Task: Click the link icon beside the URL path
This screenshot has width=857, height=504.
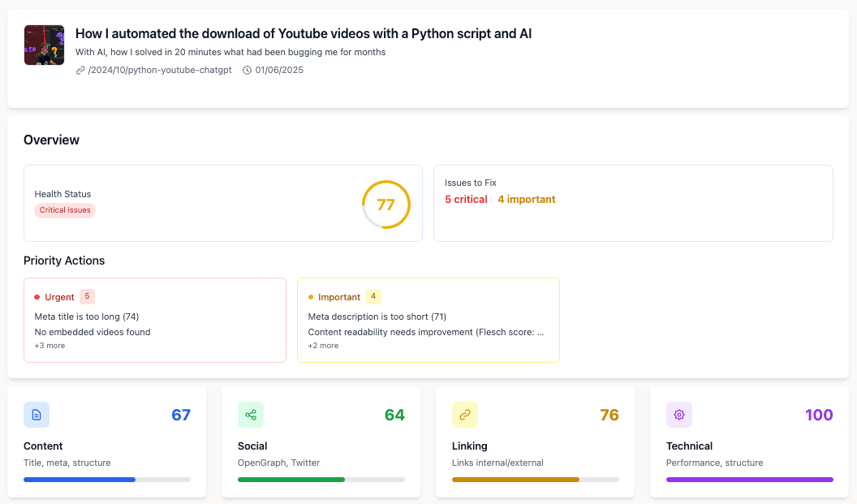Action: 80,71
